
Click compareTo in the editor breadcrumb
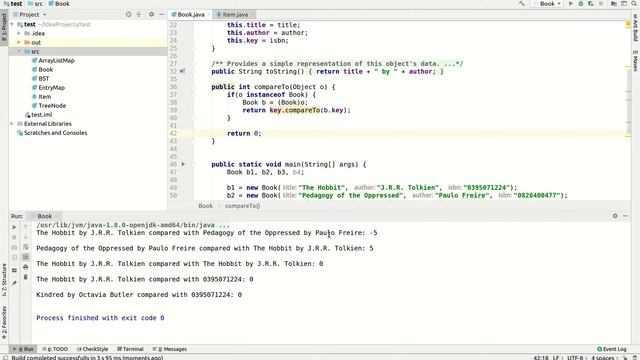242,206
